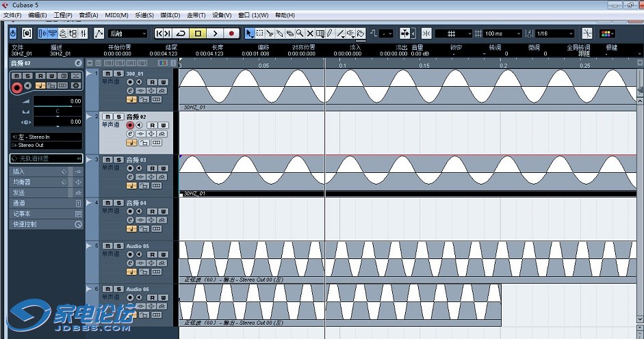This screenshot has width=644, height=339.
Task: Solo the Audio 06 track
Action: [118, 289]
